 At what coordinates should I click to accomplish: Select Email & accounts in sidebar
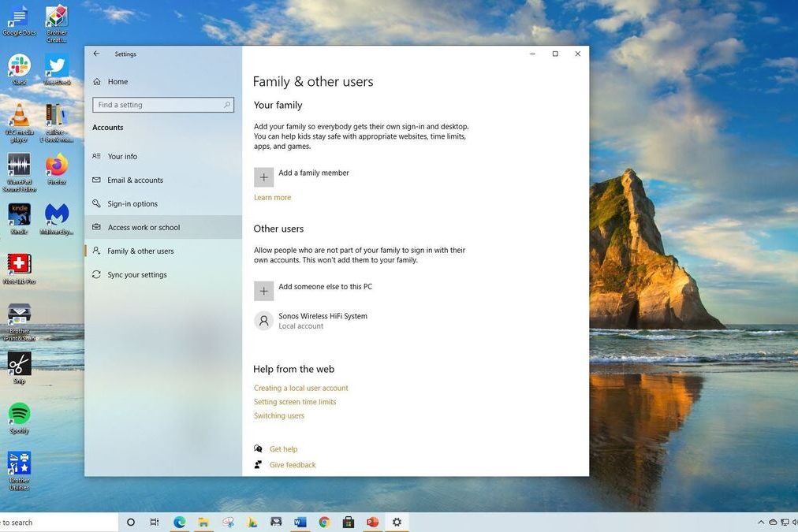click(x=135, y=180)
